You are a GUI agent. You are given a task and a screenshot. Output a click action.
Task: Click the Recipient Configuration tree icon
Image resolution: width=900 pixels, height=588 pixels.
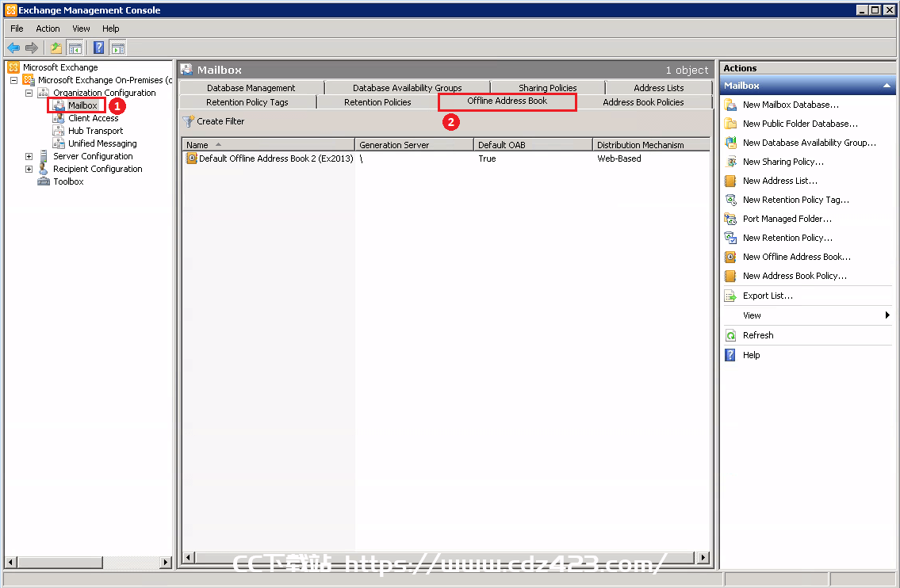point(43,169)
